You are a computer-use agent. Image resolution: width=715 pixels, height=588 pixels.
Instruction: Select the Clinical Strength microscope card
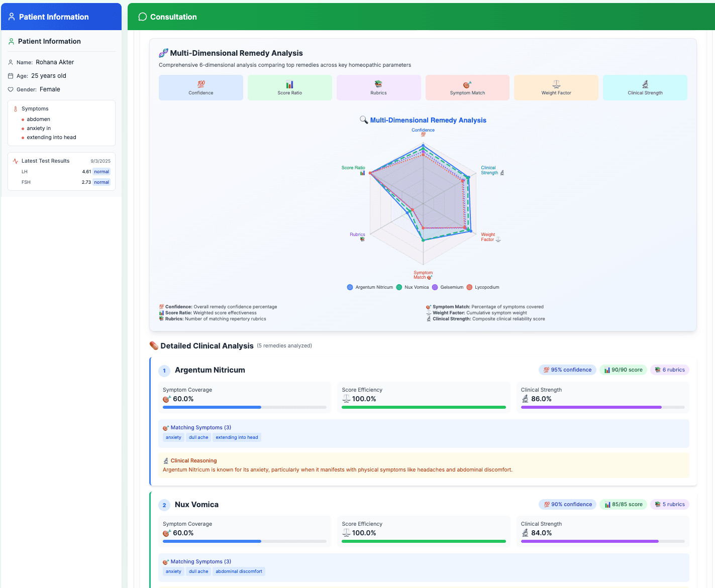click(645, 88)
